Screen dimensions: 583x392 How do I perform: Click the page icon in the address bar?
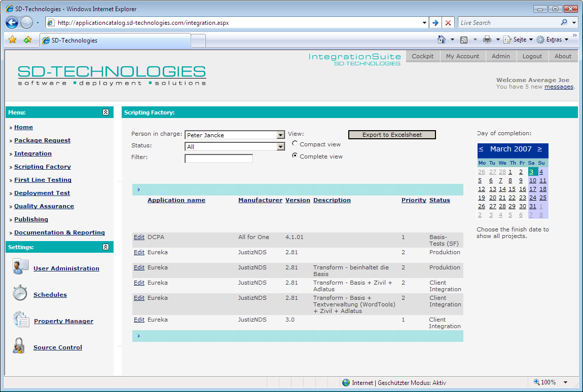click(x=51, y=23)
